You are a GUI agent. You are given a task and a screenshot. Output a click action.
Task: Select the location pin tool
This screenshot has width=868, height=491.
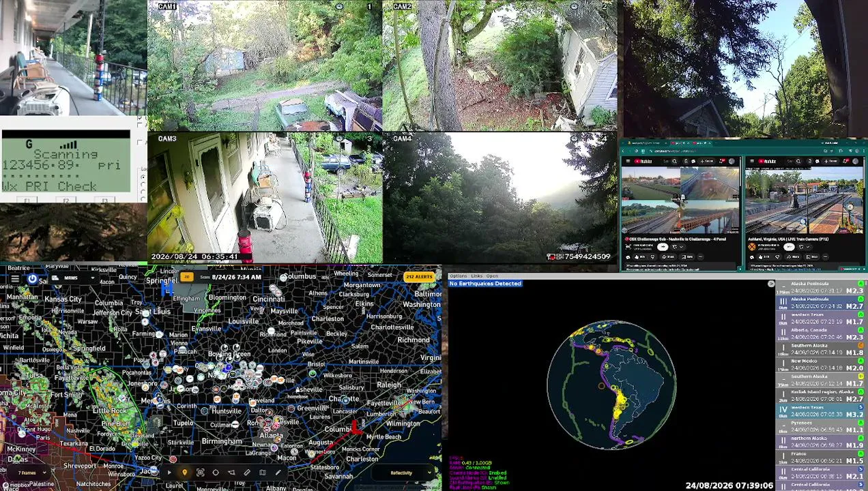click(185, 472)
